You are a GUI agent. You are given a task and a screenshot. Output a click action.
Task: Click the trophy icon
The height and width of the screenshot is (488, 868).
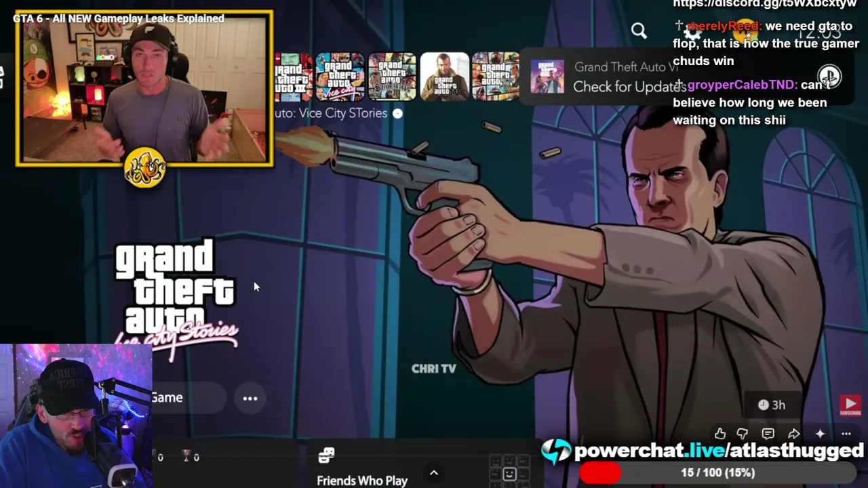[186, 456]
